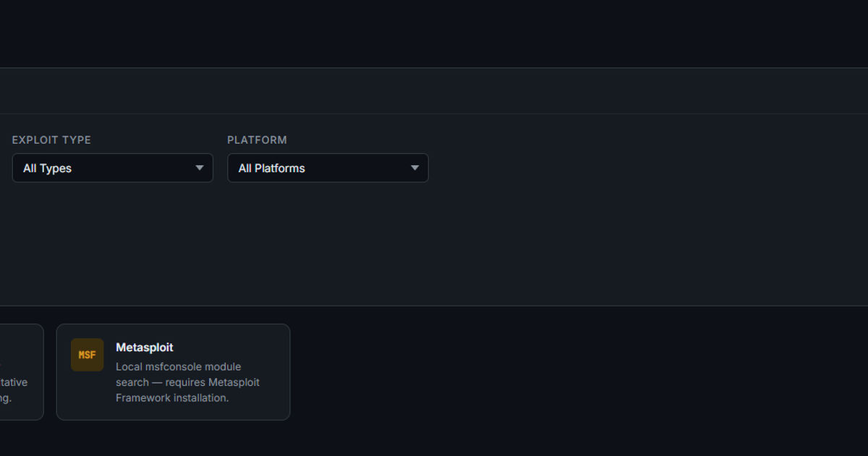The image size is (868, 456).
Task: Click the PLATFORM label
Action: (258, 140)
